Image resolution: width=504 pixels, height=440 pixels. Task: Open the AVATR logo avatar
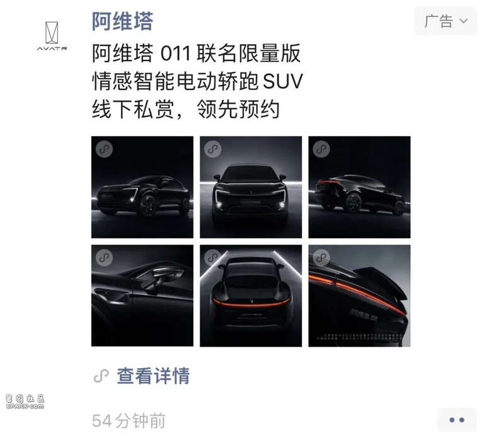(52, 36)
